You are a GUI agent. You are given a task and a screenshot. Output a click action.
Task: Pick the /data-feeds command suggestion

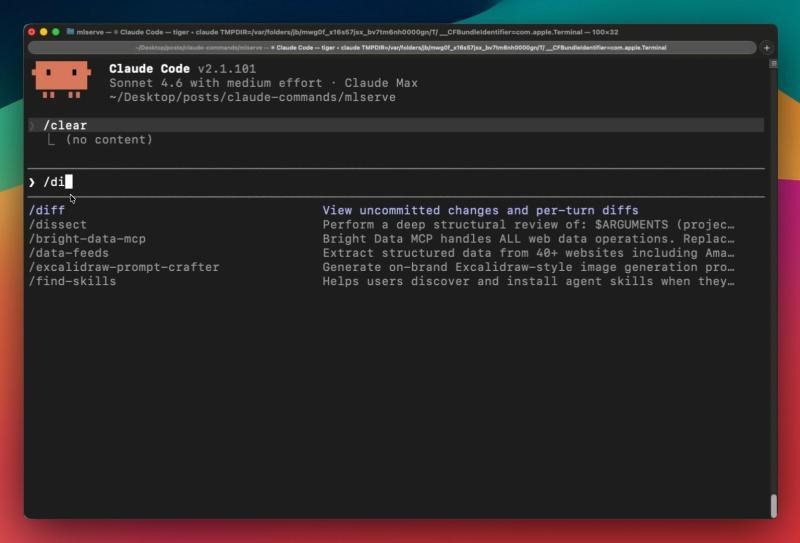click(69, 253)
